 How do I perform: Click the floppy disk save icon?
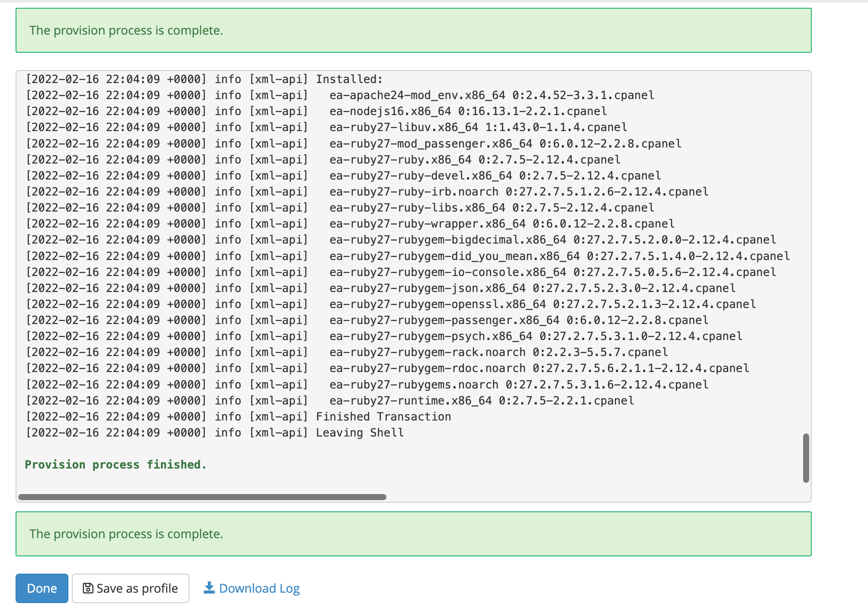88,588
